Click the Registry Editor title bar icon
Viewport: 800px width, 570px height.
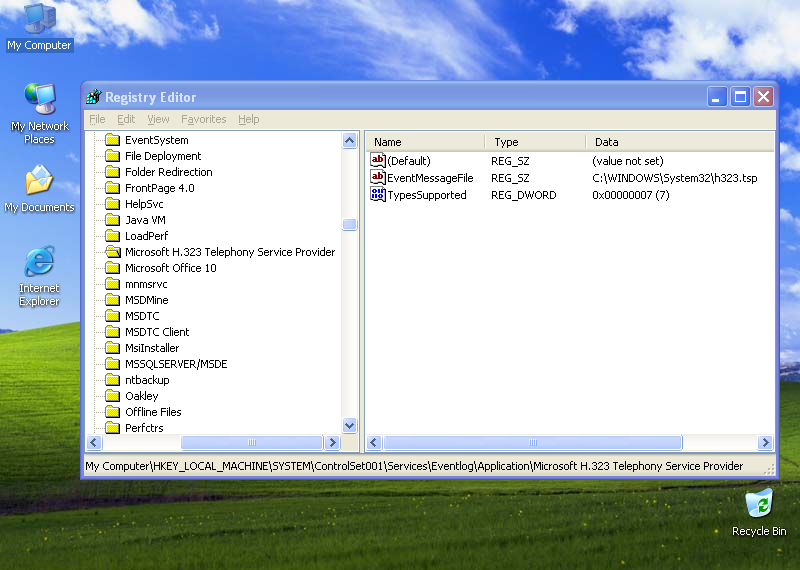coord(94,96)
